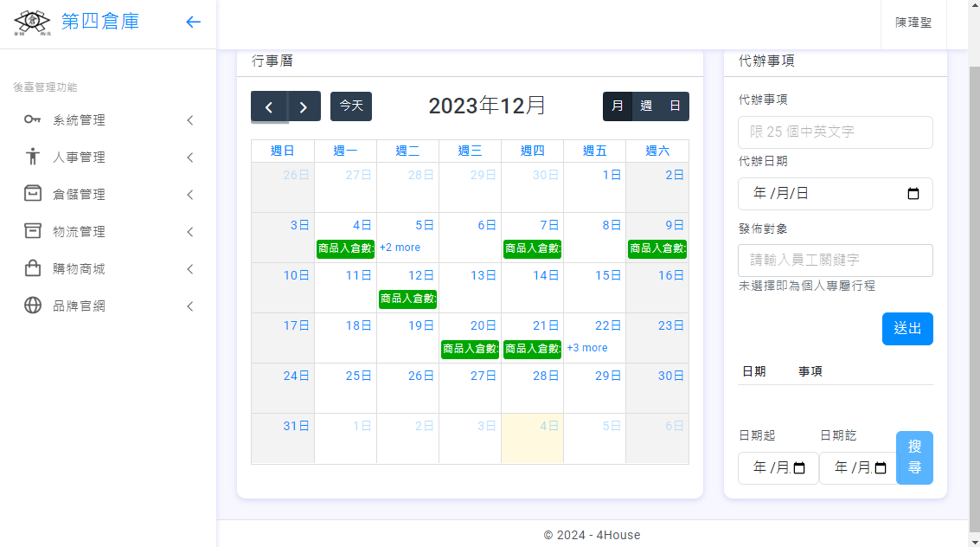Click the 週六 column header
Viewport: 980px width, 547px height.
click(x=657, y=151)
